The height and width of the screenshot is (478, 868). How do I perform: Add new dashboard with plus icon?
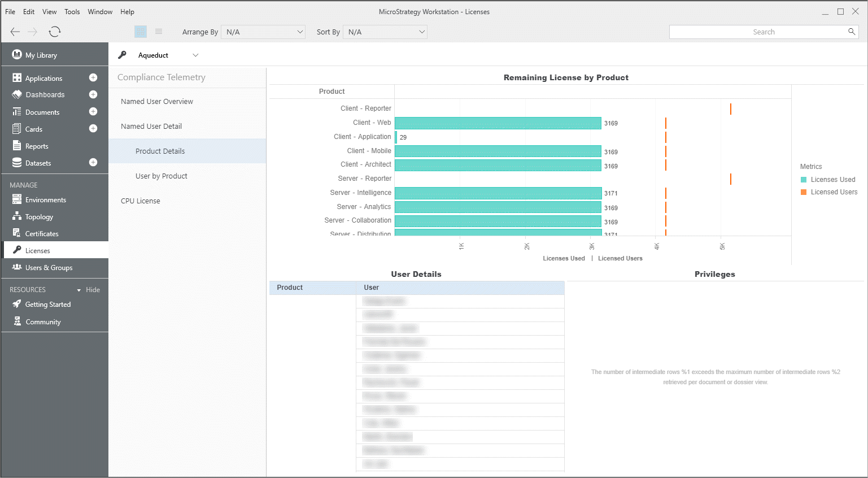tap(93, 95)
